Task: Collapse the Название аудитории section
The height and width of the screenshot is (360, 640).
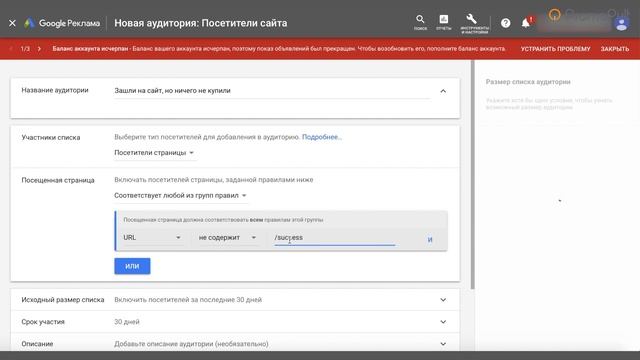Action: click(x=443, y=91)
